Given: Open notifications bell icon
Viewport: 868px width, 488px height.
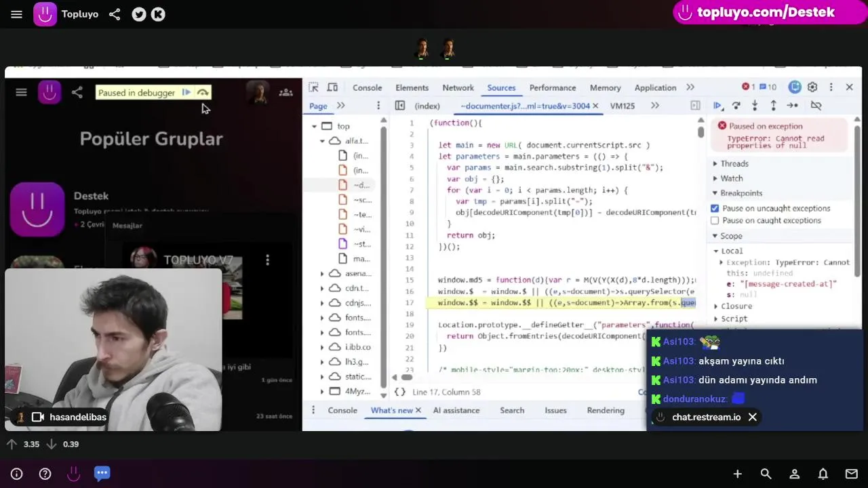Looking at the screenshot, I should coord(823,474).
